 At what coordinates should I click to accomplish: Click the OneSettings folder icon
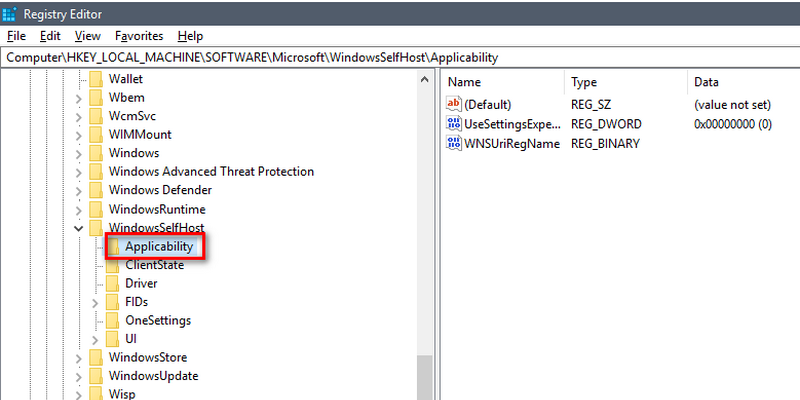113,320
